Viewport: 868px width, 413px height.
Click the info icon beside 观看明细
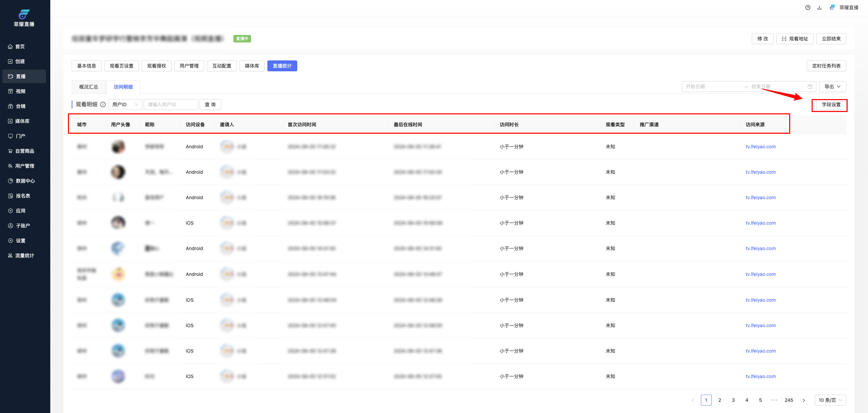103,105
